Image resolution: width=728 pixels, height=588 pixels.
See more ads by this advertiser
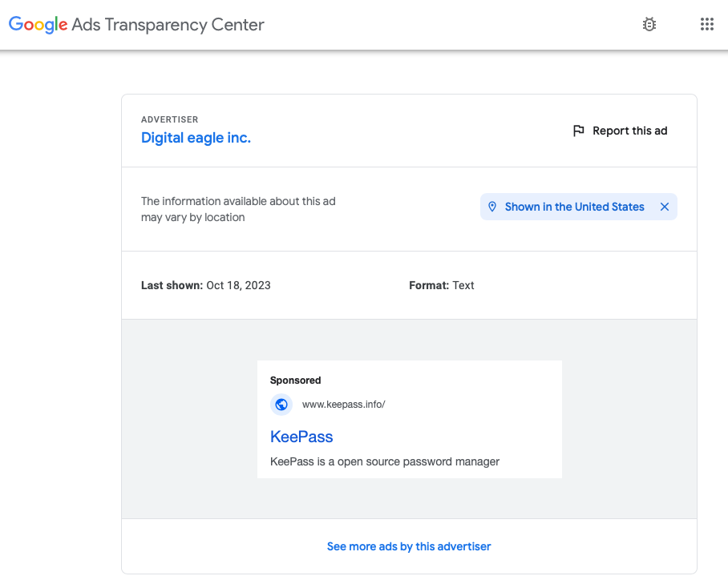(x=409, y=546)
